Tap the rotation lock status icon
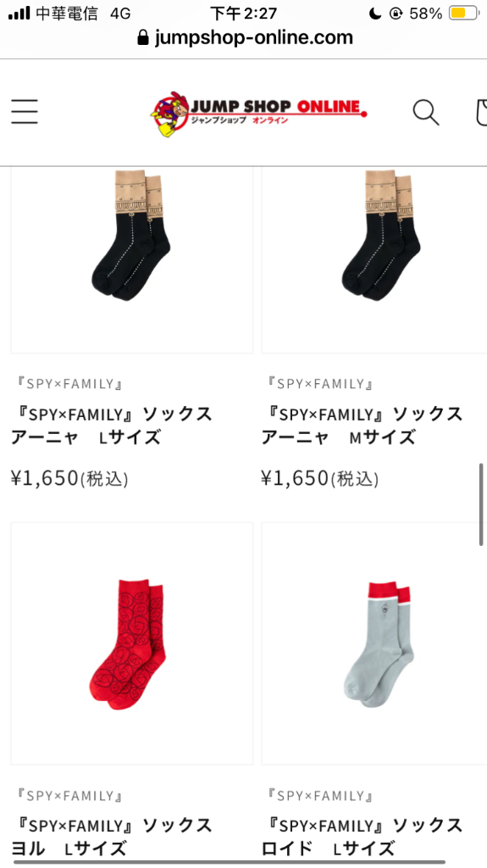487x868 pixels. 396,14
